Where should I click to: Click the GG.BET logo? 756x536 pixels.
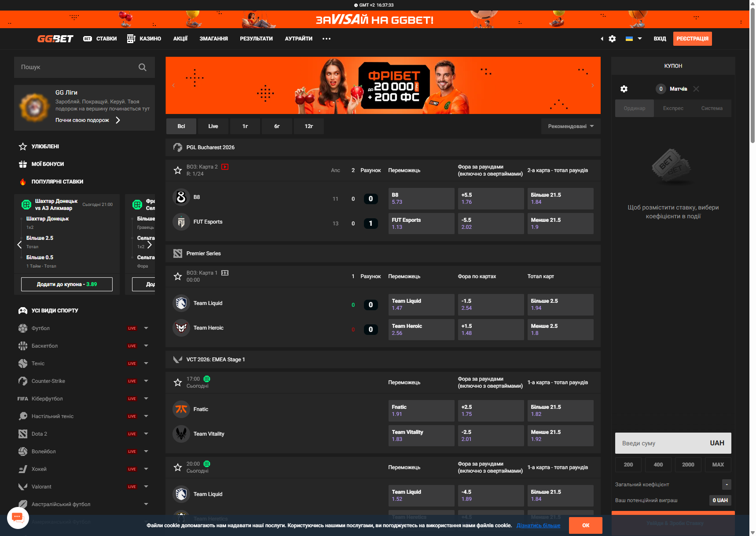point(55,39)
